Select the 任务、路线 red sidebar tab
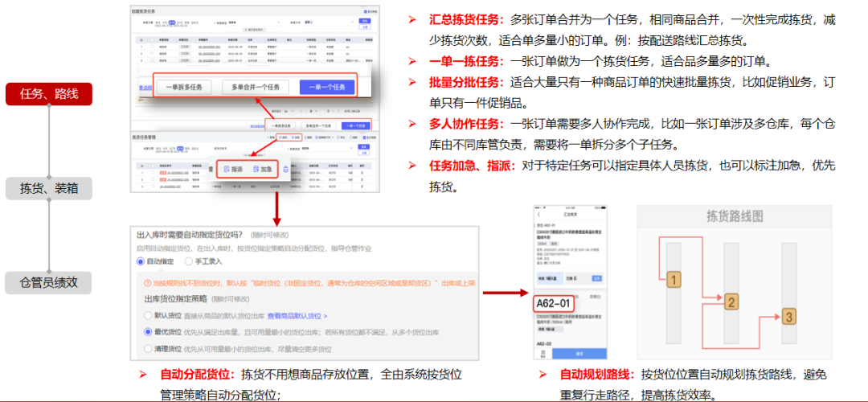This screenshot has width=868, height=402. pos(49,94)
